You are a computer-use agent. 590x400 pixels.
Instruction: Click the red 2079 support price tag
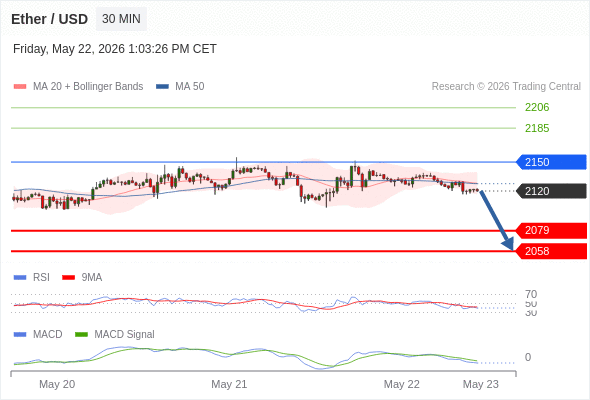point(551,230)
